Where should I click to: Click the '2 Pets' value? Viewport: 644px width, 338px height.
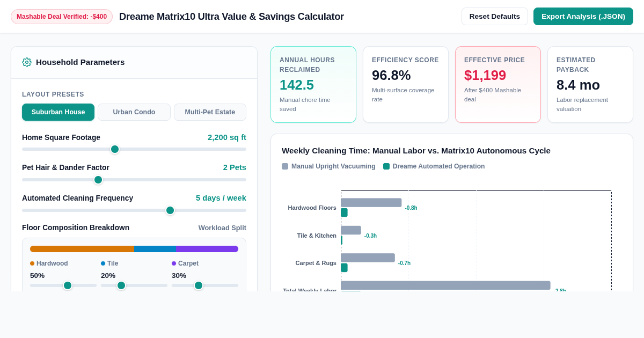(235, 167)
